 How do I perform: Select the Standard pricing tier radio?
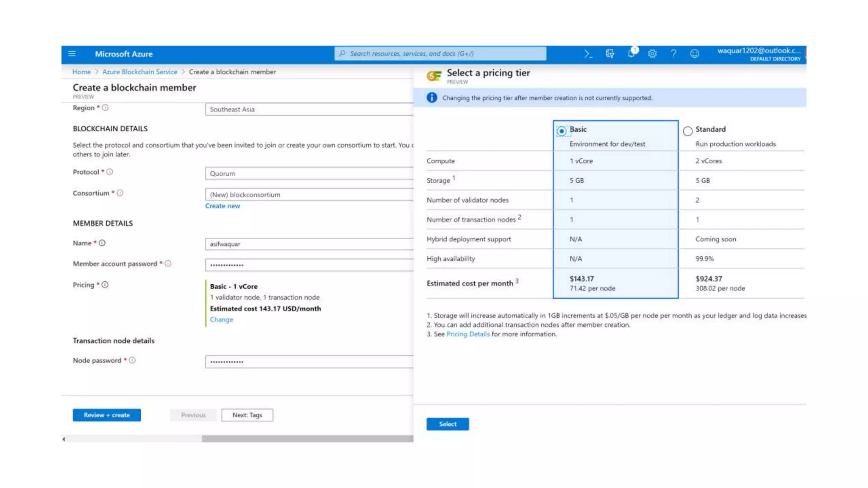click(x=687, y=131)
